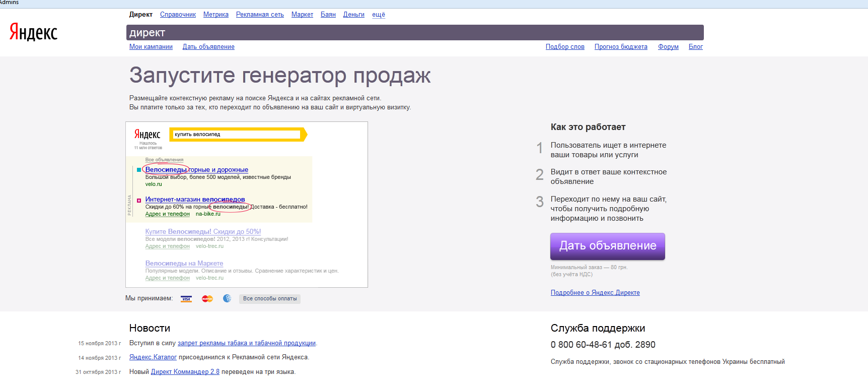The image size is (868, 383).
Task: Click the support phone number 0 800 60-48-61
Action: click(603, 345)
